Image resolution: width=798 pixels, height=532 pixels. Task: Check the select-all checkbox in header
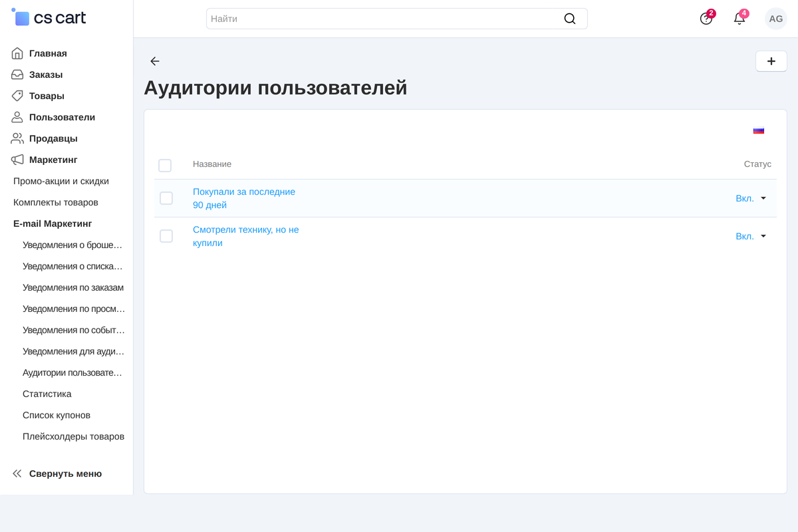(165, 166)
